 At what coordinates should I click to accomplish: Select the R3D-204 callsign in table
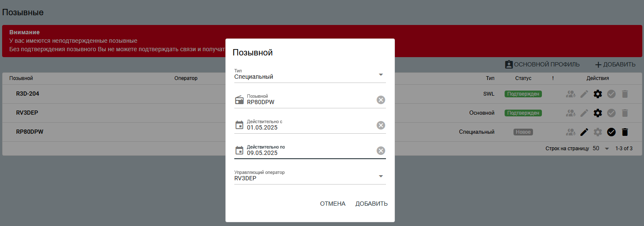coord(28,94)
